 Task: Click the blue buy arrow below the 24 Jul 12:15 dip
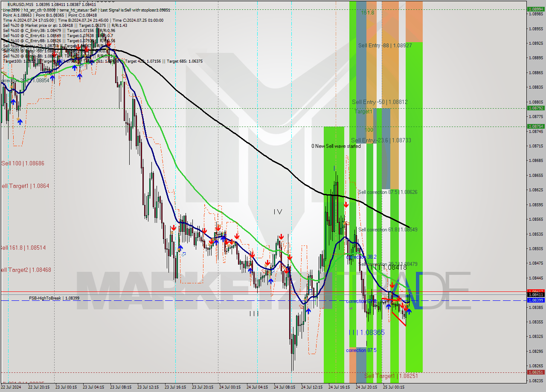[x=308, y=311]
